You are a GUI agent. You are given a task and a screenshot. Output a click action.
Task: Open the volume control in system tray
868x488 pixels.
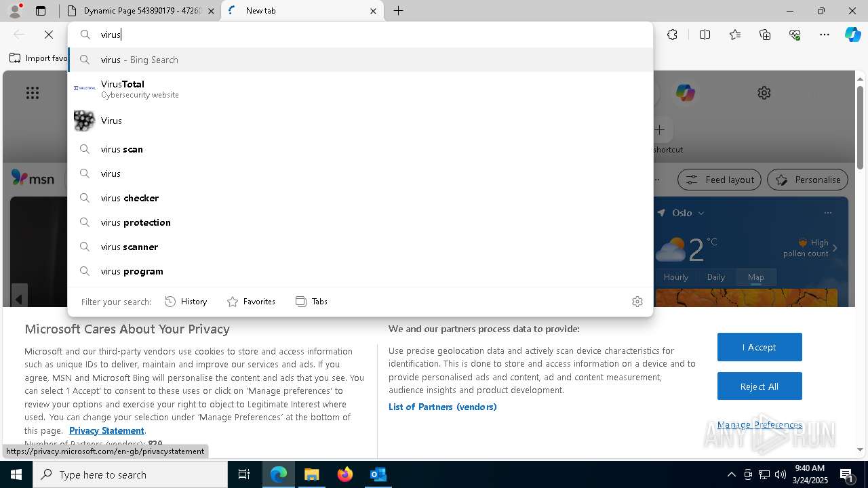781,474
